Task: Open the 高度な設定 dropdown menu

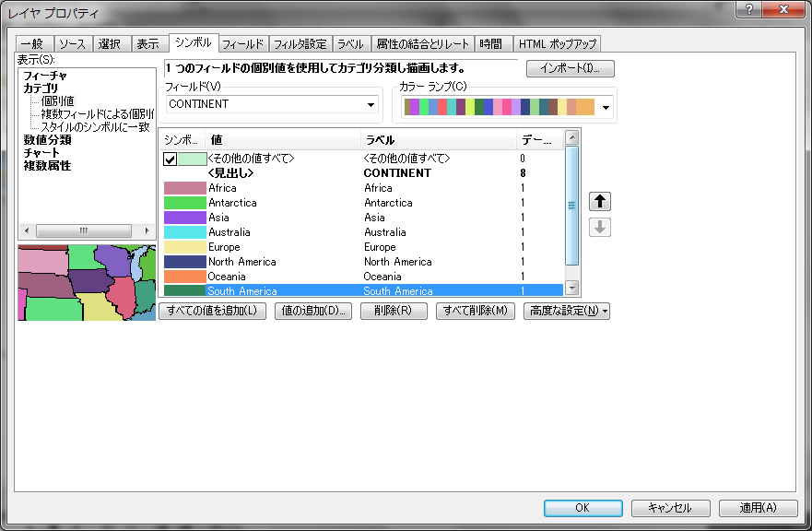Action: (566, 312)
